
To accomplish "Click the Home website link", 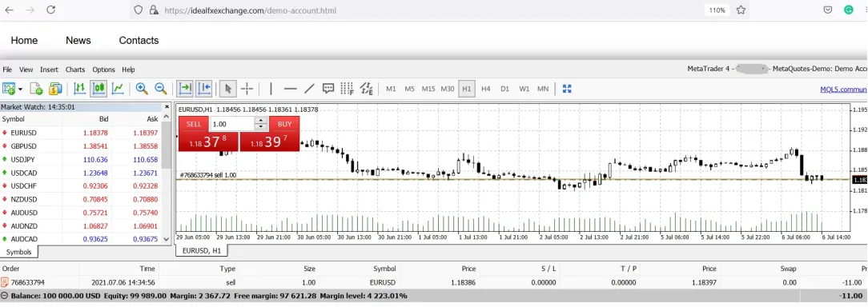I will click(x=24, y=41).
